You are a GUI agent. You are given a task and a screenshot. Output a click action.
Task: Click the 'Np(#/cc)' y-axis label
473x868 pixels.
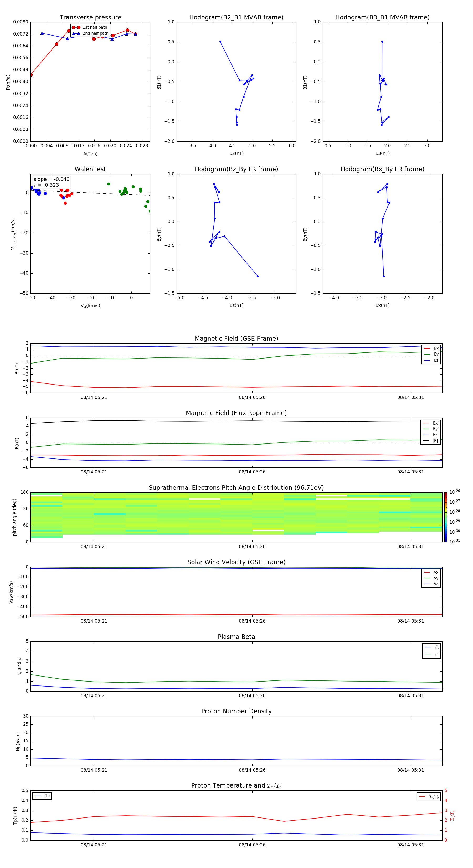click(x=18, y=741)
